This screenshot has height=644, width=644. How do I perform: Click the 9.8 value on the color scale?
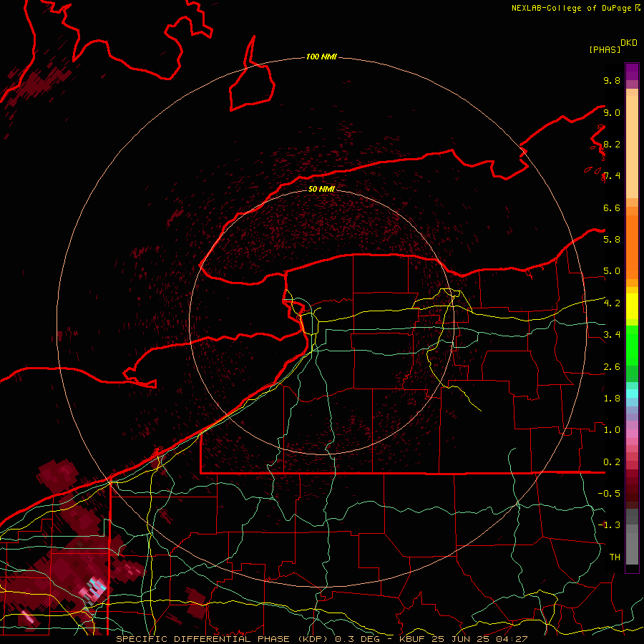[x=612, y=80]
